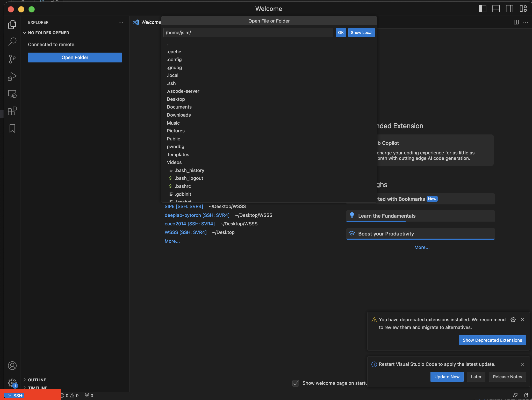Image resolution: width=532 pixels, height=400 pixels.
Task: Toggle bottom panel layout button
Action: 496,9
